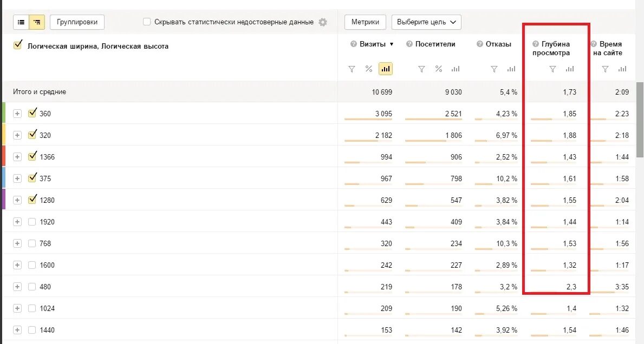
Task: Open settings gear for unreliable data
Action: (323, 22)
